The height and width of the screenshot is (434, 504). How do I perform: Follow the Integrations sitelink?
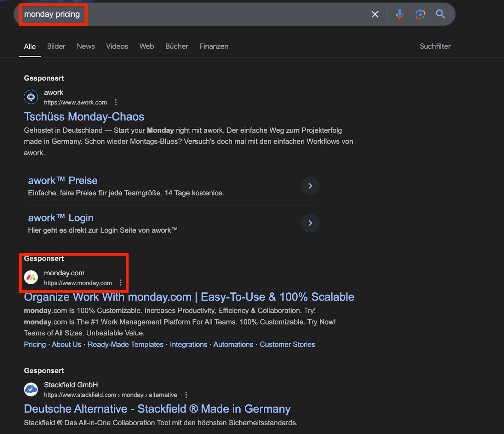click(x=189, y=344)
